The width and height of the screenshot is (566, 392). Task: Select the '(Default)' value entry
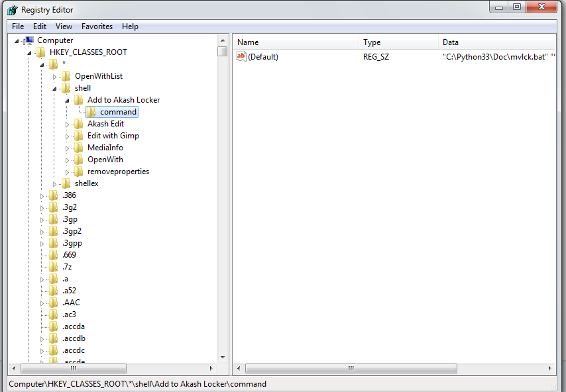(262, 57)
